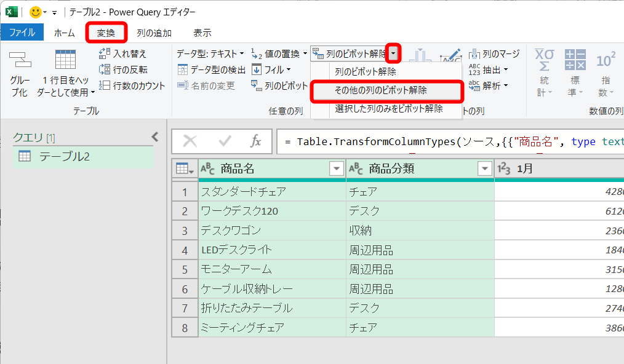
Task: Switch to the 表示 tab
Action: [x=202, y=33]
